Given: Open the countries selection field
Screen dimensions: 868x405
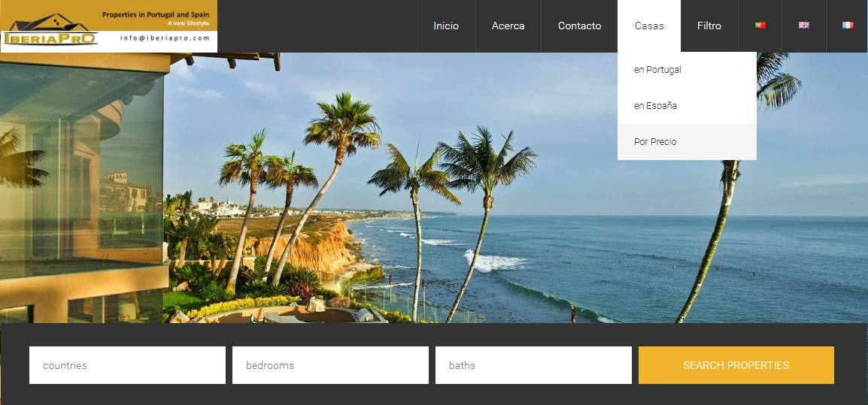Looking at the screenshot, I should [127, 365].
